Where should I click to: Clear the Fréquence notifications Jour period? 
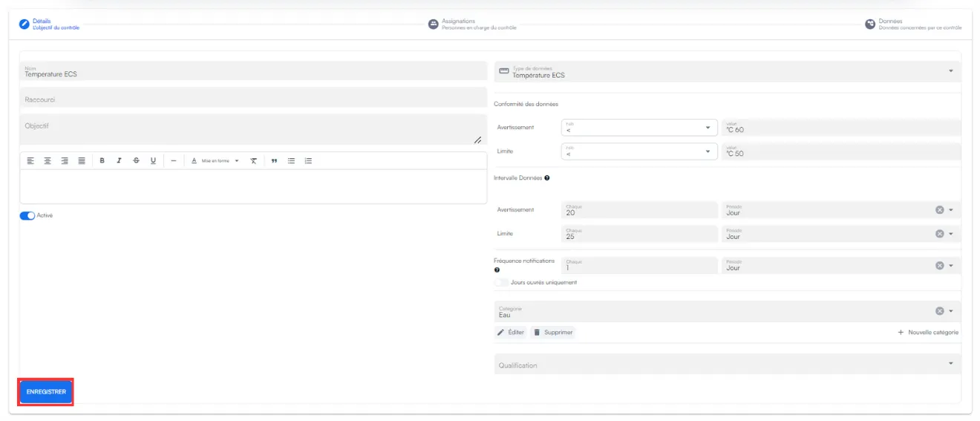(x=939, y=265)
